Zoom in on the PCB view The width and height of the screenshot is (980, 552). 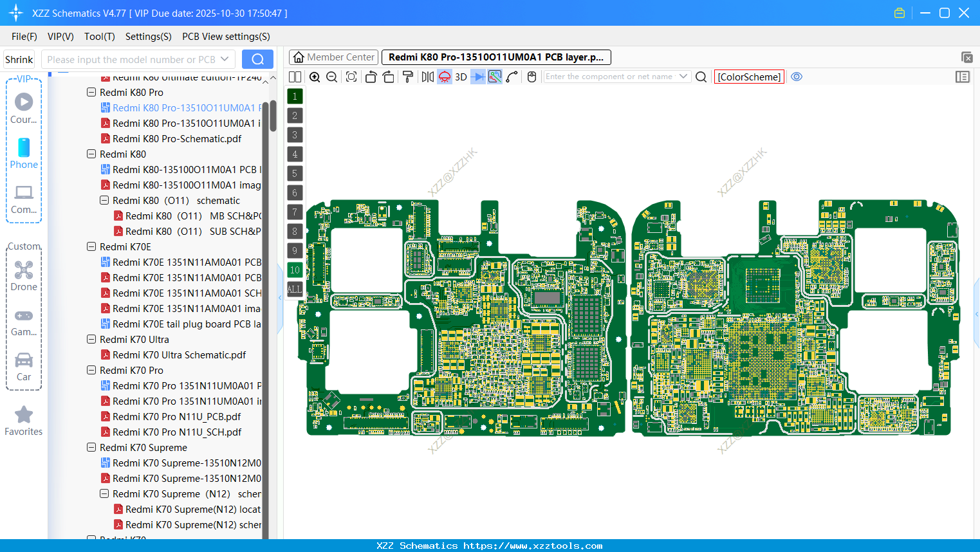pyautogui.click(x=315, y=77)
